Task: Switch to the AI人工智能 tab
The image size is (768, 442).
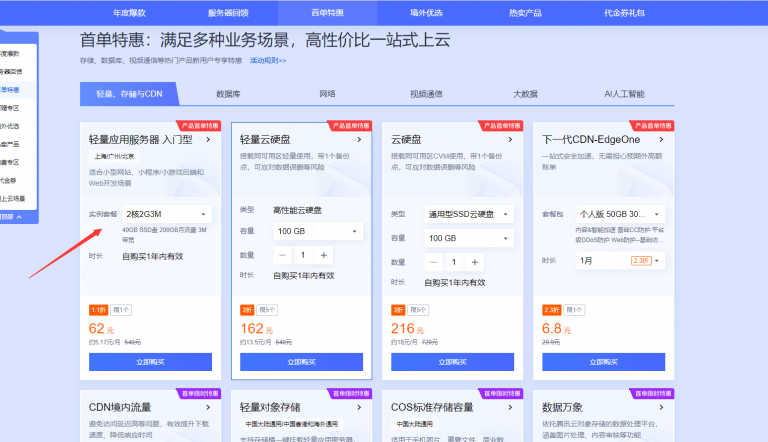Action: tap(624, 94)
